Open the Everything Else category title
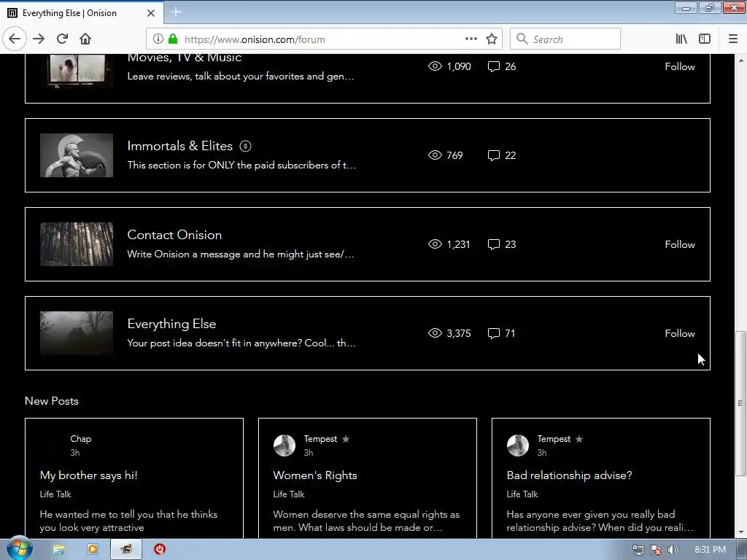 [171, 324]
